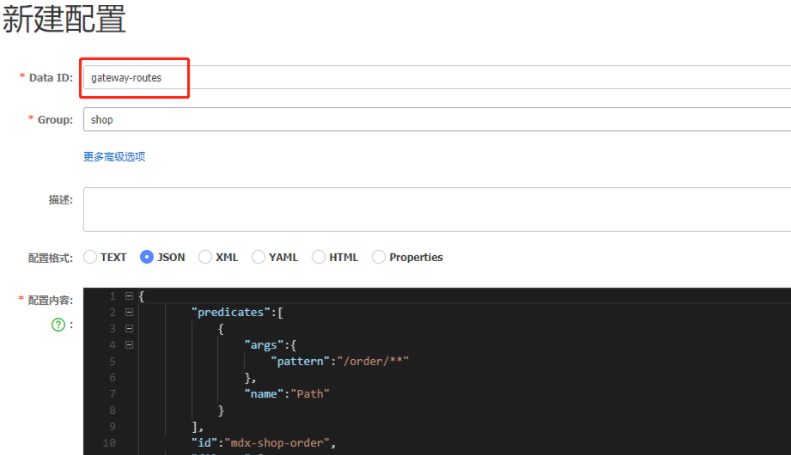Click the Data ID input field
The height and width of the screenshot is (455, 791).
[x=435, y=77]
